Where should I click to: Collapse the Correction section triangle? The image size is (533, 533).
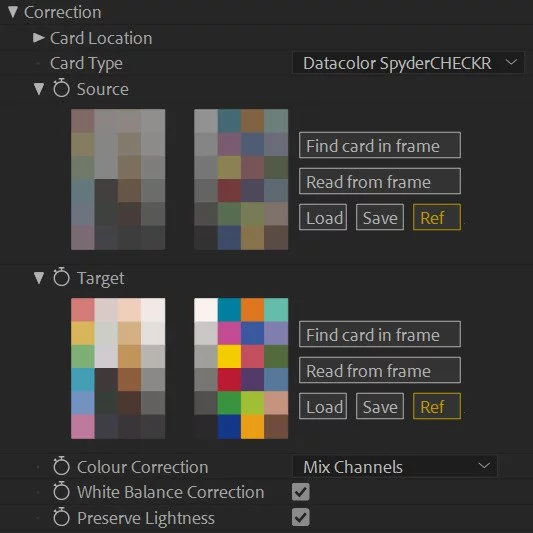[13, 12]
